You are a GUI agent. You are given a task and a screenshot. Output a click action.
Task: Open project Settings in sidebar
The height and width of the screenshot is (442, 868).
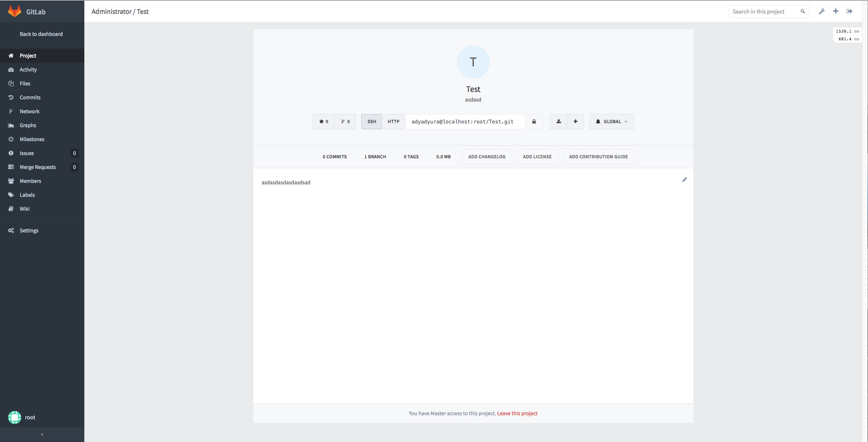(29, 231)
